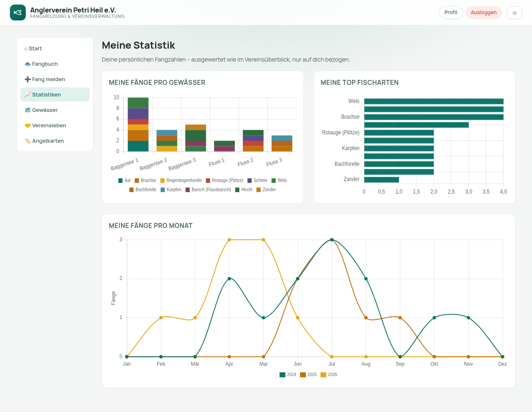This screenshot has width=532, height=416.
Task: Click the title "MEINE FÄNGE PRO MONAT"
Action: (x=150, y=226)
